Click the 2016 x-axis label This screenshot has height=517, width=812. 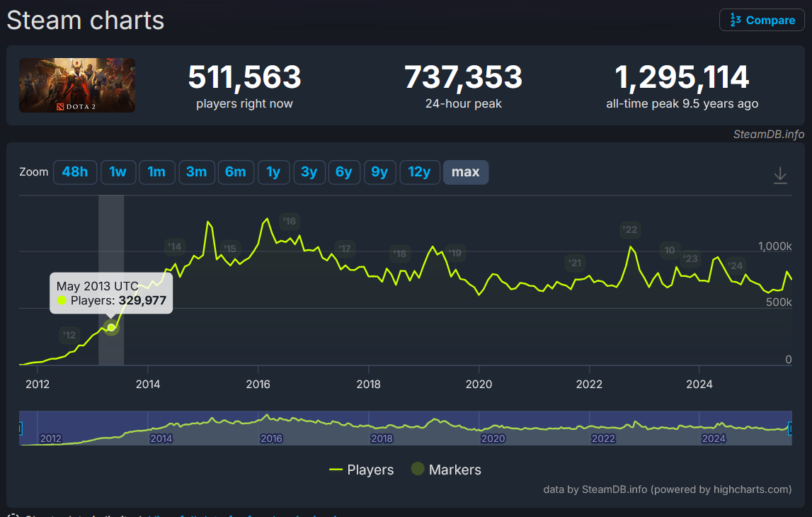tap(258, 385)
